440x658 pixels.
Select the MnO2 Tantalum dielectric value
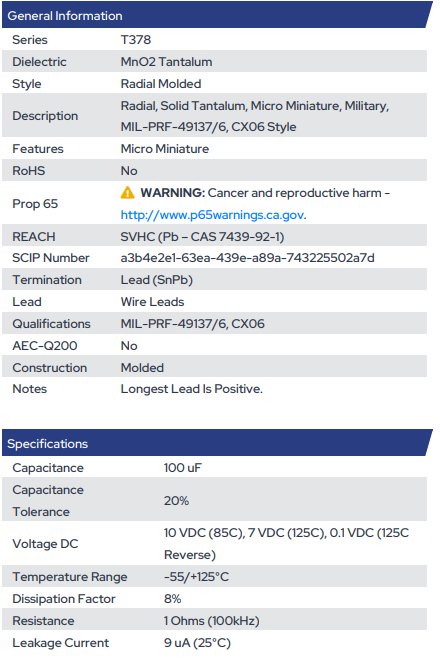[x=167, y=62]
